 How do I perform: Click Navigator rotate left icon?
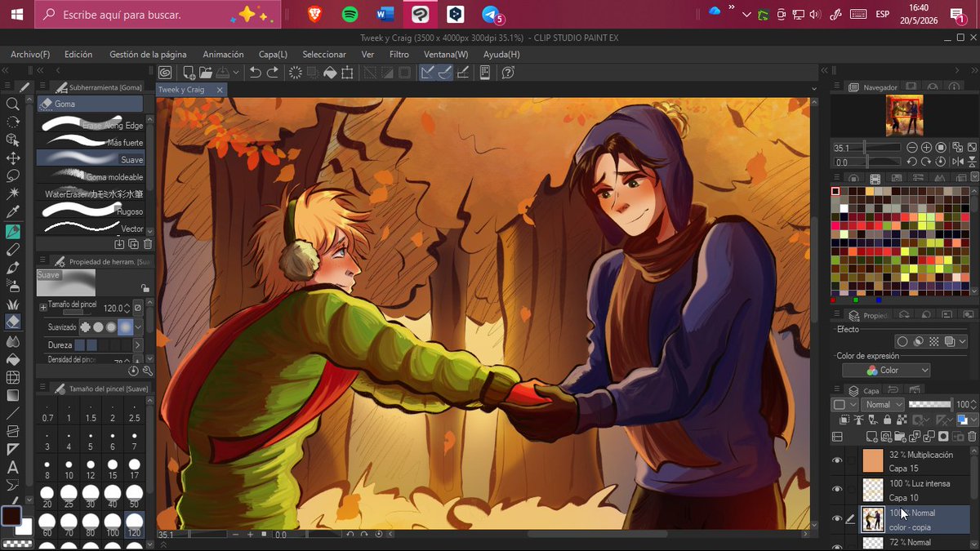pyautogui.click(x=913, y=162)
